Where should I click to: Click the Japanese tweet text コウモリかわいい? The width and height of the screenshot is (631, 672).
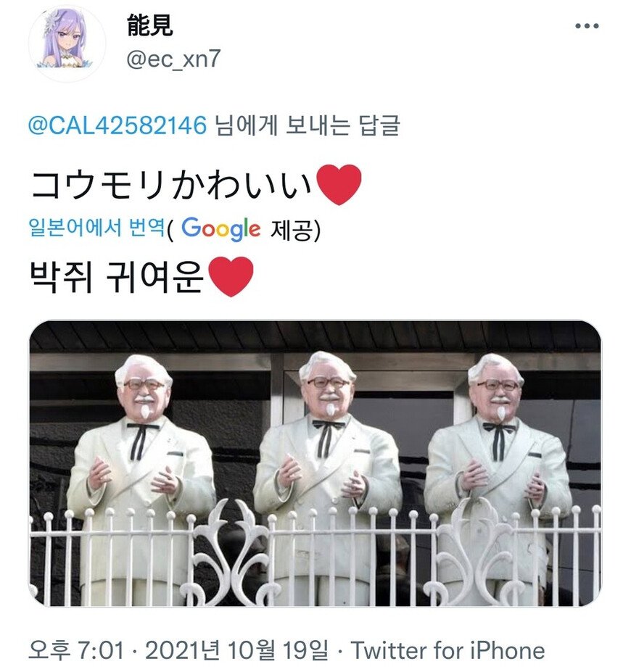(170, 185)
